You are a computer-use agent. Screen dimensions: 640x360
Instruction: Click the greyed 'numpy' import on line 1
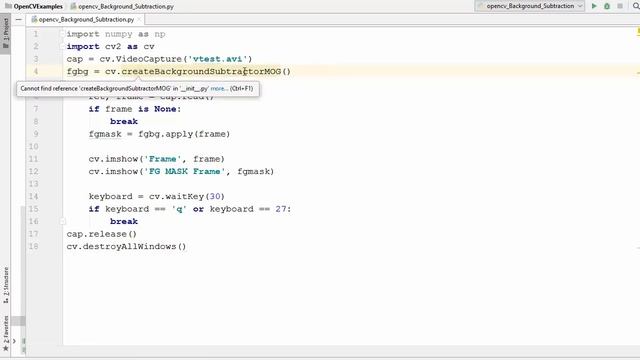pos(119,34)
